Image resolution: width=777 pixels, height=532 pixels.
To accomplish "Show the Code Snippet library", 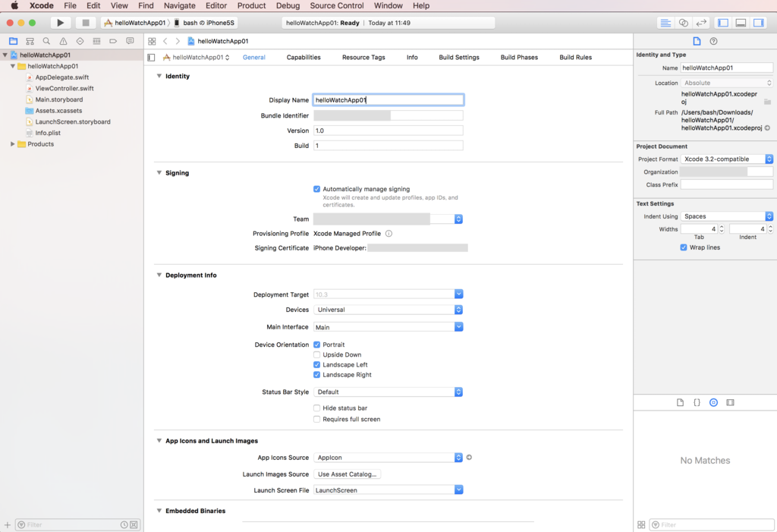I will coord(697,402).
